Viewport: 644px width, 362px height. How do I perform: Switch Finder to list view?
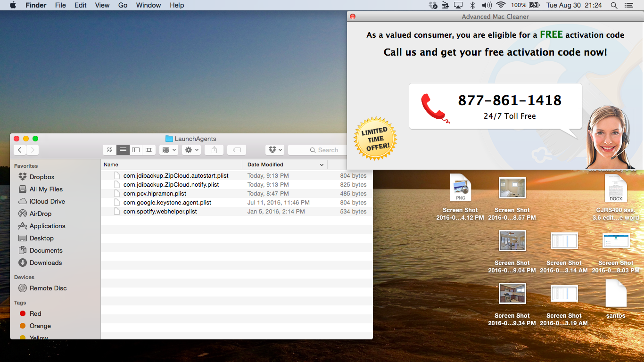point(123,150)
